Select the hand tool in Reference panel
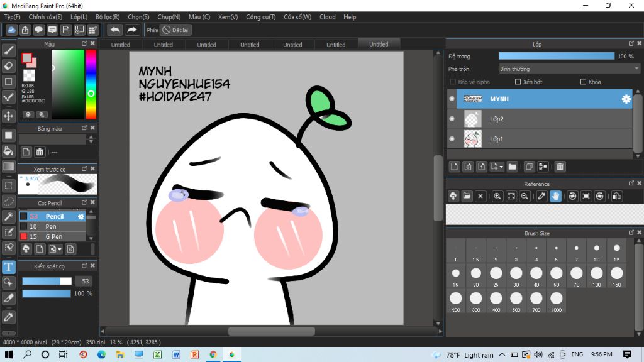This screenshot has height=362, width=644. [555, 196]
